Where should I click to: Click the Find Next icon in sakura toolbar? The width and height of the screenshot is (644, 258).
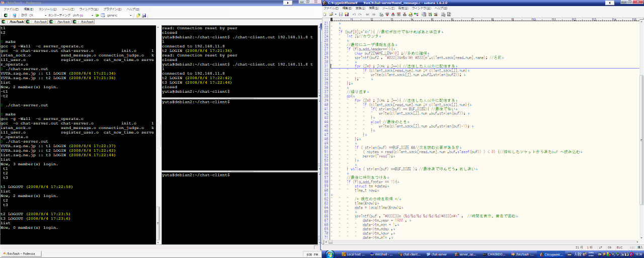pyautogui.click(x=387, y=15)
